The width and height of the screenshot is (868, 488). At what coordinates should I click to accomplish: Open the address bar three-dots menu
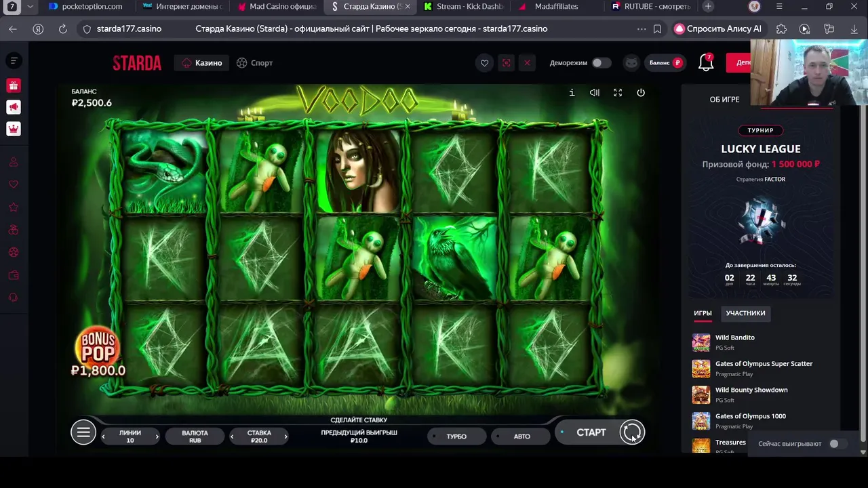pyautogui.click(x=642, y=29)
